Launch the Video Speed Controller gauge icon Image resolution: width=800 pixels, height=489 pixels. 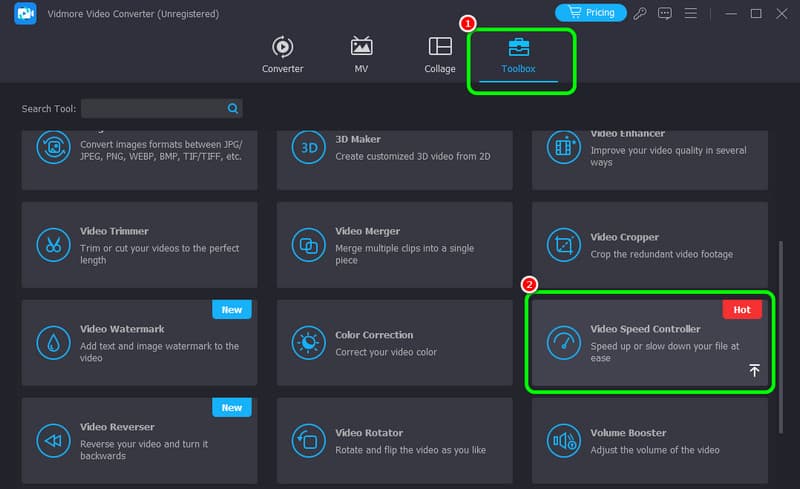coord(563,342)
